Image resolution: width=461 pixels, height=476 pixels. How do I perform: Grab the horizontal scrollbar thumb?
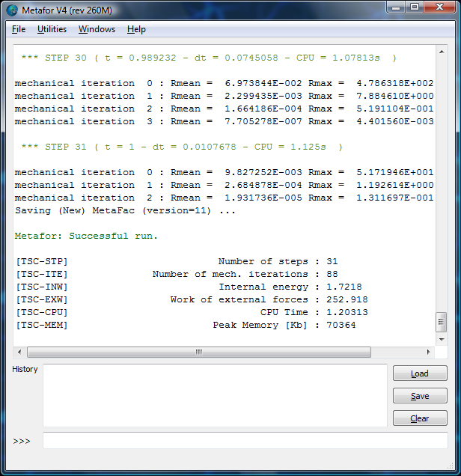tap(199, 353)
